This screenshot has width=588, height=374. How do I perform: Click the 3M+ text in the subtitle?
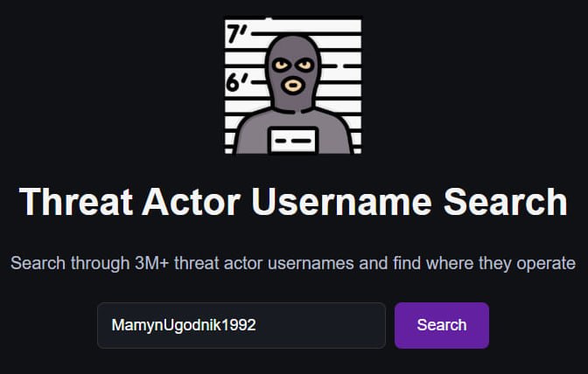(x=151, y=263)
